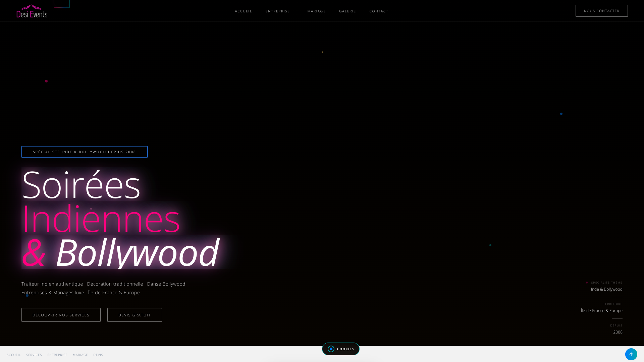Open the Cookies settings pill
The height and width of the screenshot is (362, 644).
341,349
